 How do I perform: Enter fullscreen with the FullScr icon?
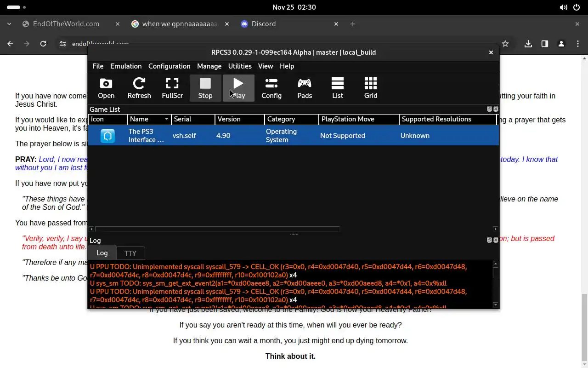tap(172, 88)
